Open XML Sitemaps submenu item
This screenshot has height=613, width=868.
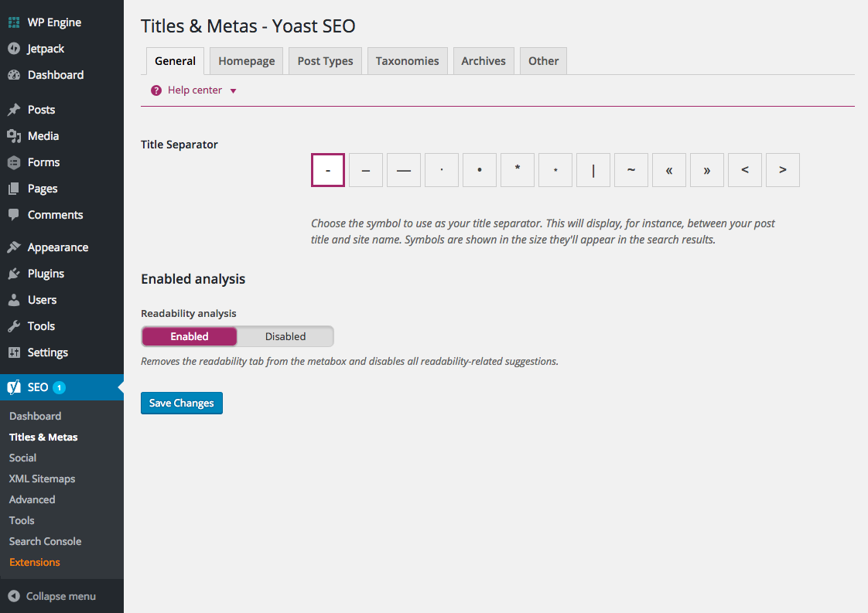click(x=42, y=479)
